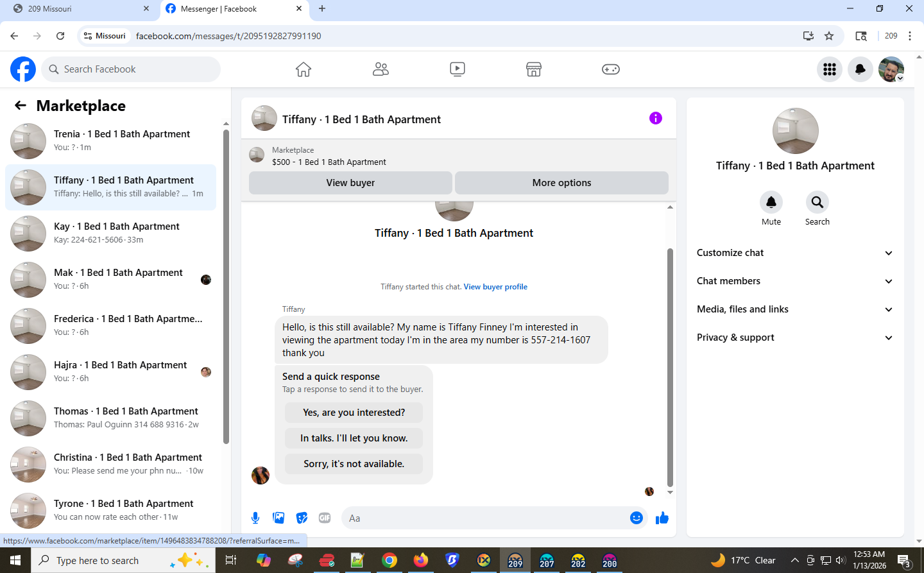924x573 pixels.
Task: Send quick reply 'Yes, are you interested?'
Action: point(354,413)
